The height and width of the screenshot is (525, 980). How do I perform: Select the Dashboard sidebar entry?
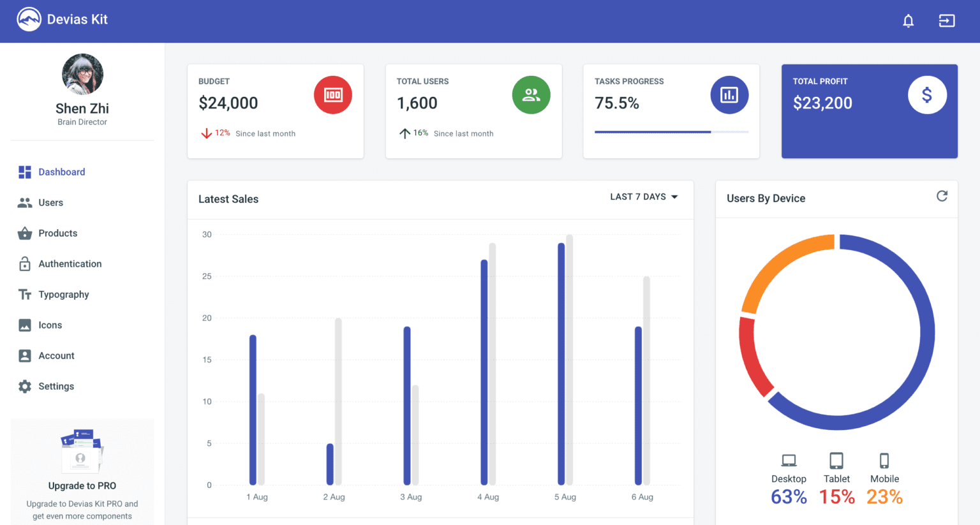[61, 172]
